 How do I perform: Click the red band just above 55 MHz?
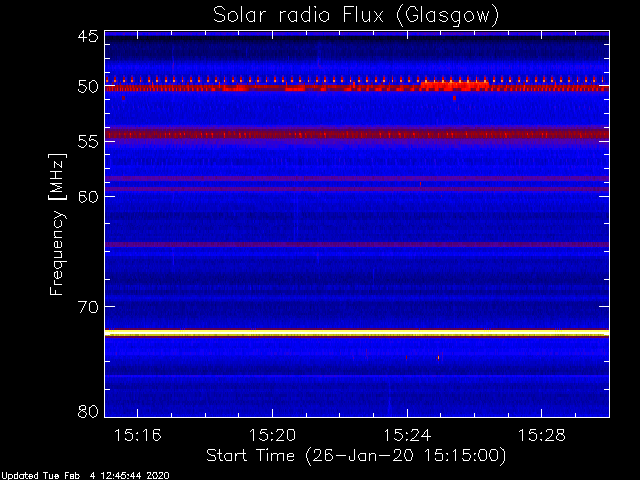pyautogui.click(x=357, y=134)
